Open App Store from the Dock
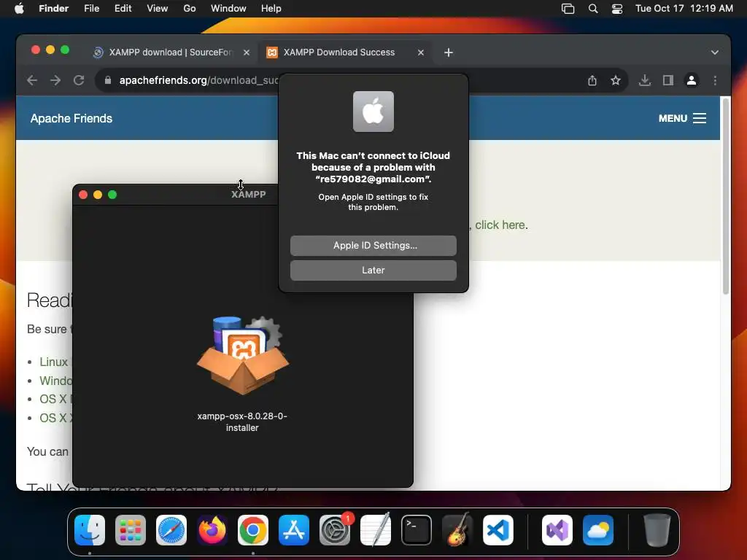This screenshot has width=747, height=560. tap(294, 530)
